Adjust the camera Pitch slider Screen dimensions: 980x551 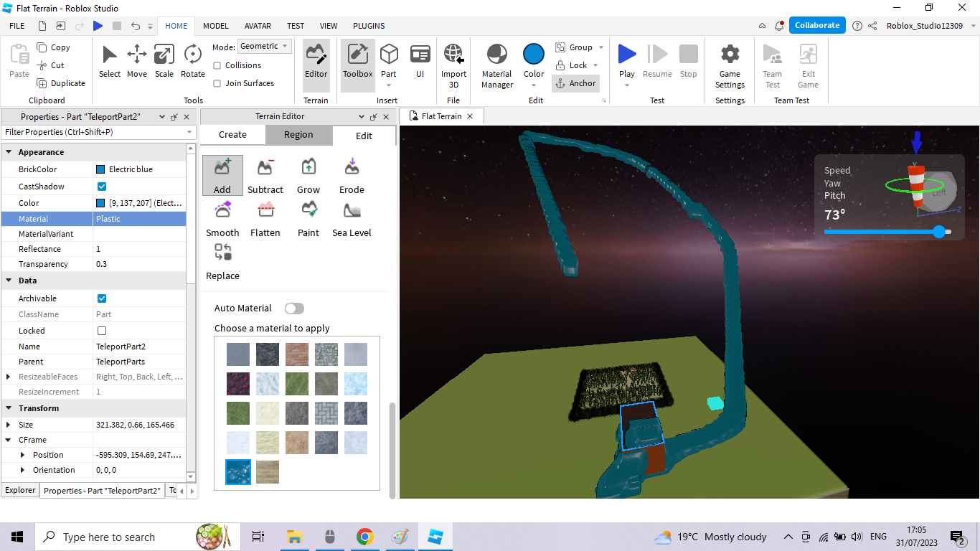pyautogui.click(x=938, y=232)
